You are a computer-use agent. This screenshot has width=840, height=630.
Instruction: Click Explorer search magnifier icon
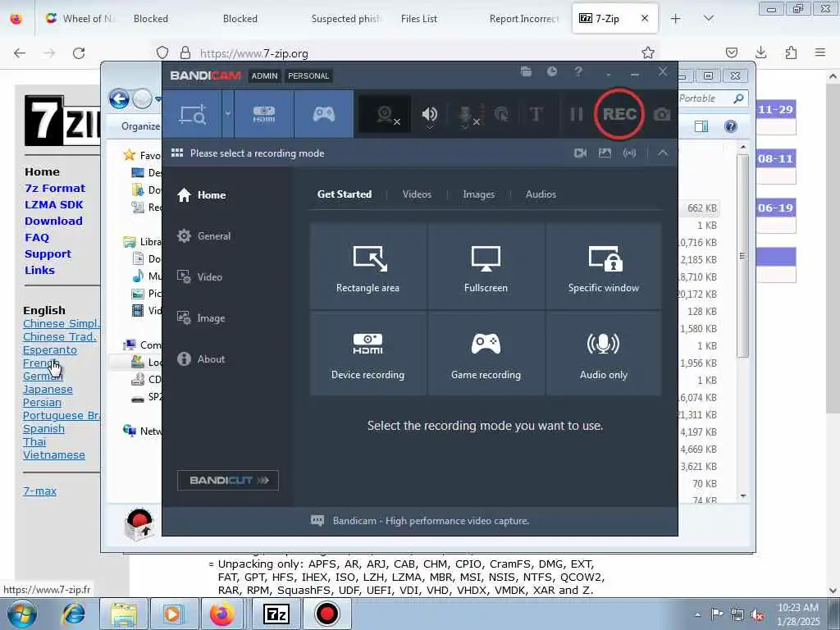pos(739,98)
